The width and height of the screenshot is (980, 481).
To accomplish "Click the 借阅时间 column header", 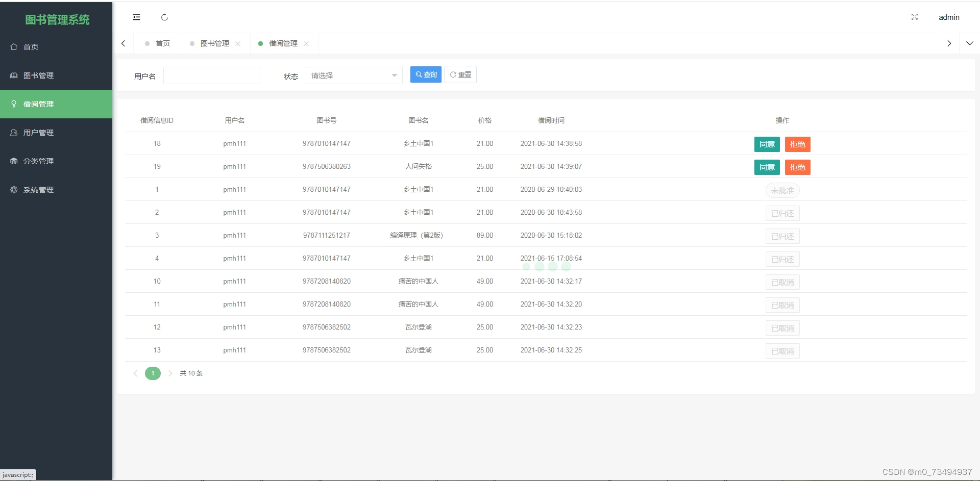I will pos(551,120).
